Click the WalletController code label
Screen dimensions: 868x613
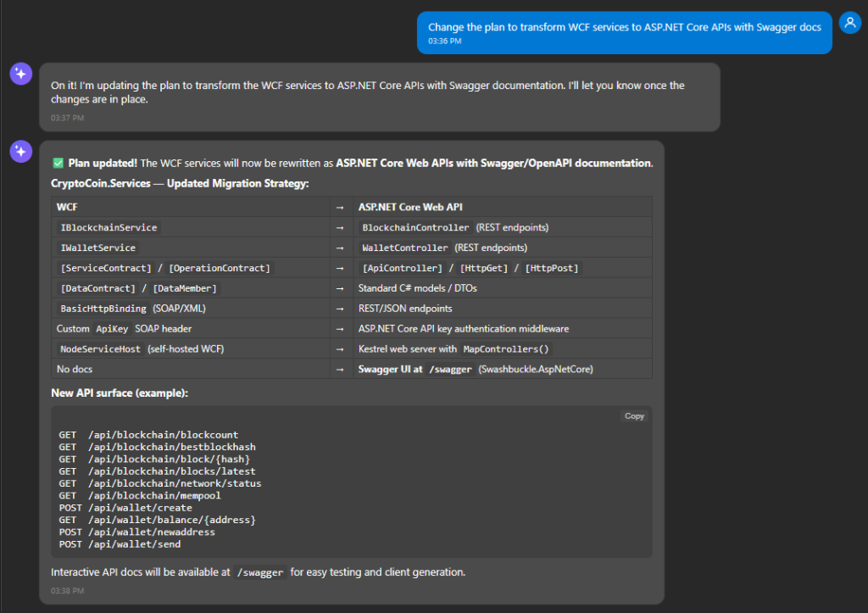click(x=404, y=248)
